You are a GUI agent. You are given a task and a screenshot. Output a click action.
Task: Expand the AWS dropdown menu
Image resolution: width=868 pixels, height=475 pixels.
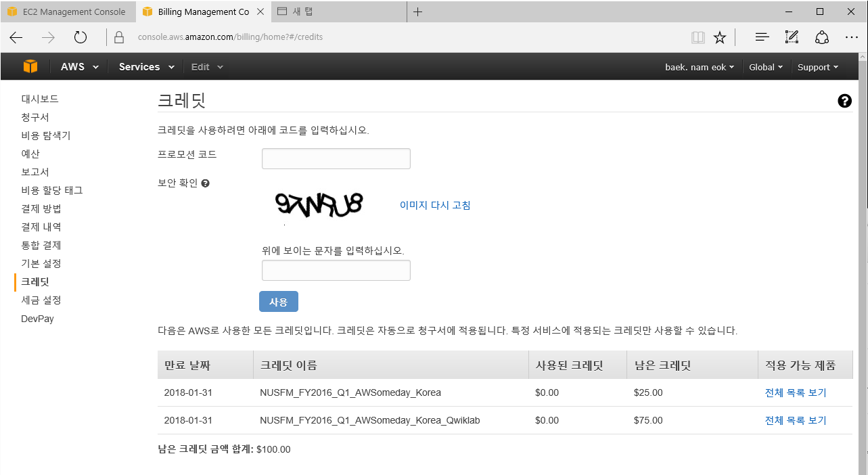click(x=80, y=67)
